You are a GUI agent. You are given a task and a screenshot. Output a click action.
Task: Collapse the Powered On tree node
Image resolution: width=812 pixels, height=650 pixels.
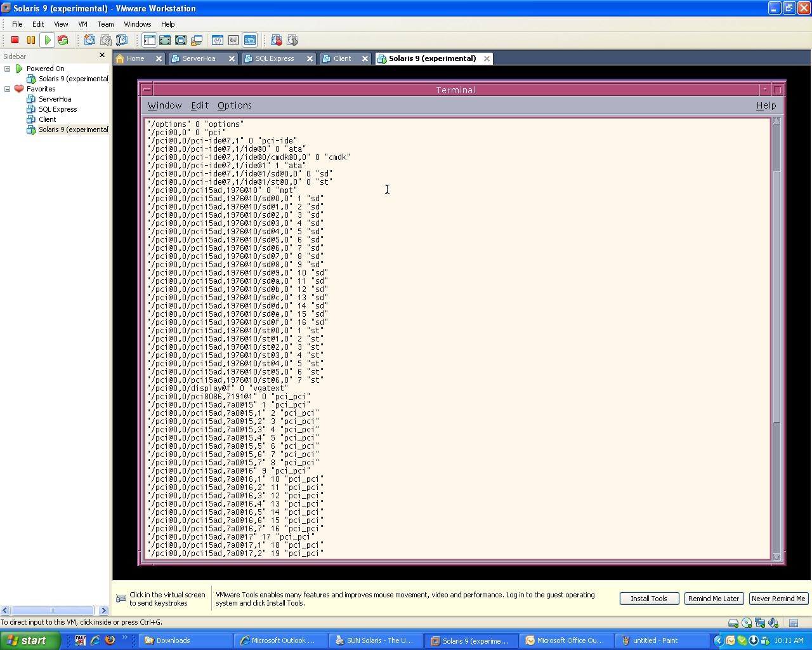(x=8, y=69)
